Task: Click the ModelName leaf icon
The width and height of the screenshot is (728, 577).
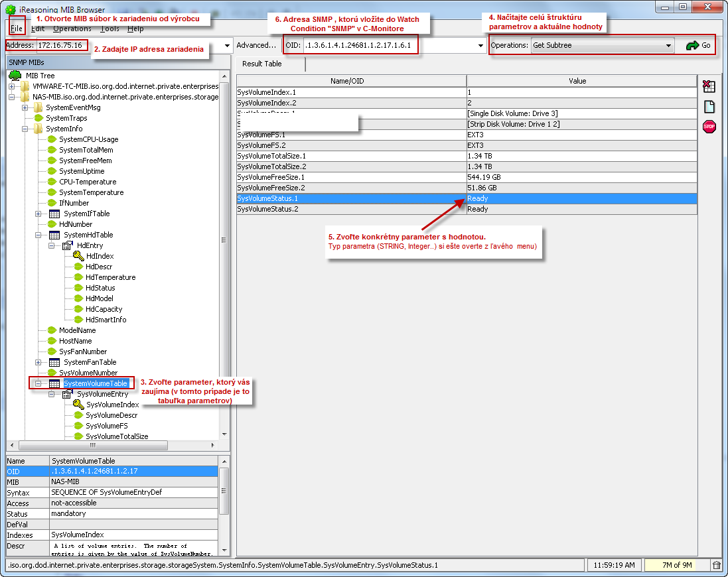Action: (x=52, y=330)
